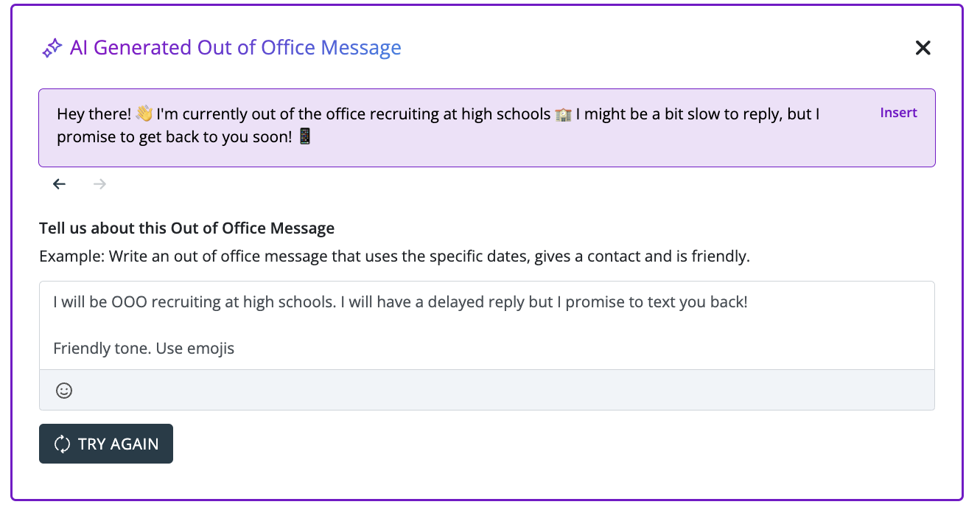Click the mobile phone emoji in the message
The width and height of the screenshot is (980, 510).
pos(305,137)
